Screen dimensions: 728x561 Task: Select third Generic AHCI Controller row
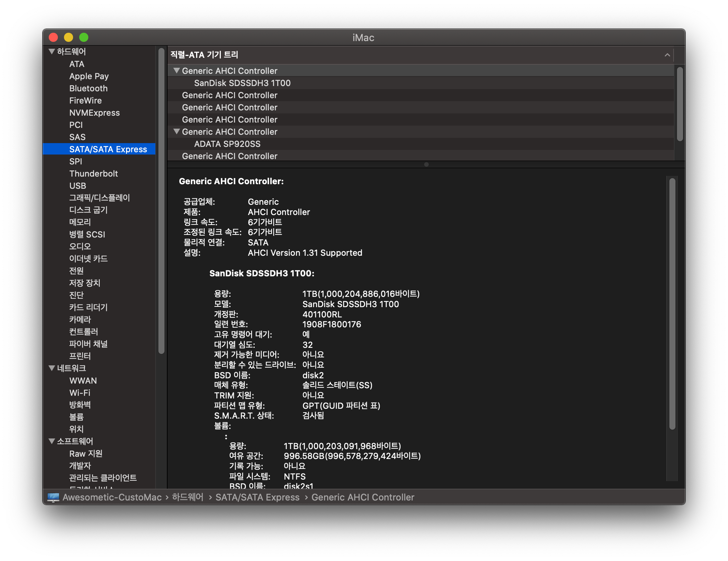tap(421, 107)
